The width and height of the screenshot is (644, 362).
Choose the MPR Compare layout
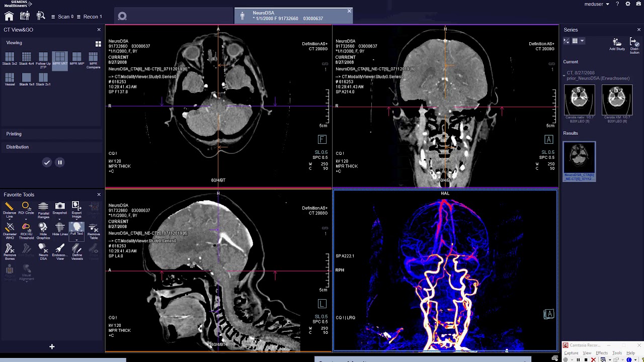93,60
